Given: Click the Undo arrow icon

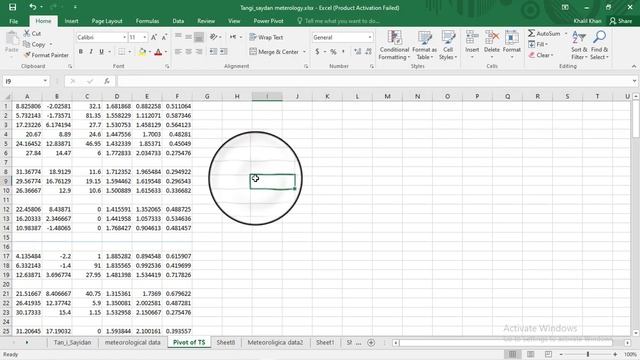Looking at the screenshot, I should point(33,7).
